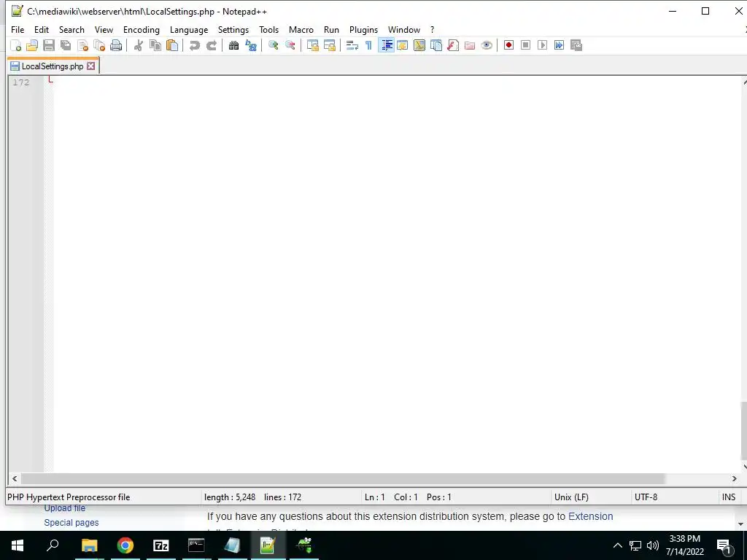Toggle INS insert mode in status bar
Screen dimensions: 747x560
[729, 497]
